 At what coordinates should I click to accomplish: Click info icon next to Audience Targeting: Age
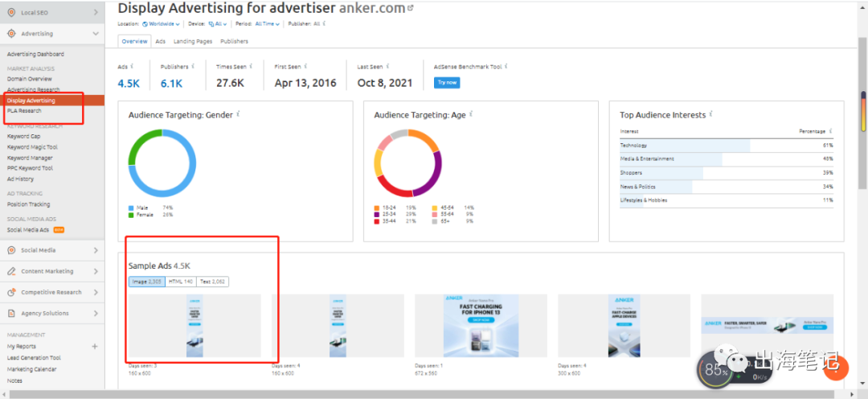470,114
